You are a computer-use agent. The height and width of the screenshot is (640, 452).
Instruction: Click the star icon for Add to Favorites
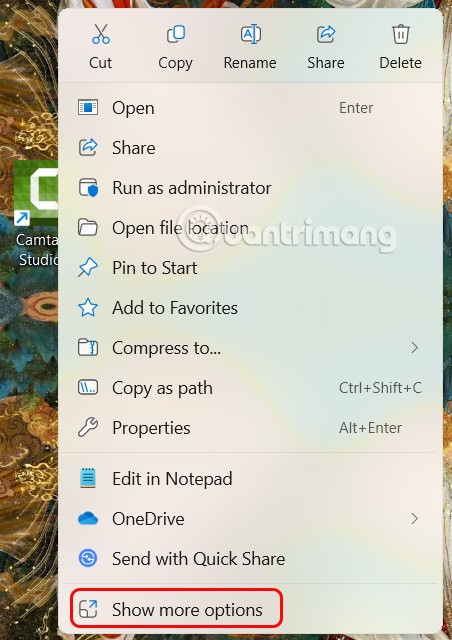point(88,307)
